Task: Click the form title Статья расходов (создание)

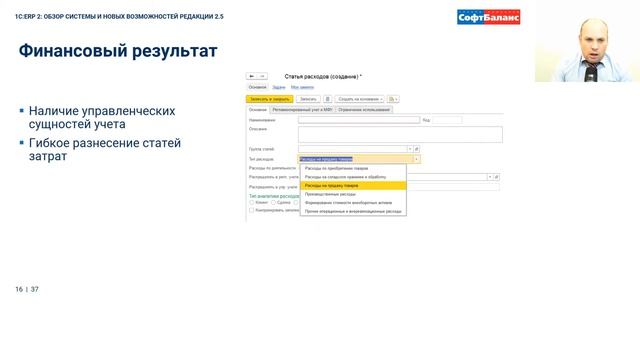Action: [x=323, y=76]
